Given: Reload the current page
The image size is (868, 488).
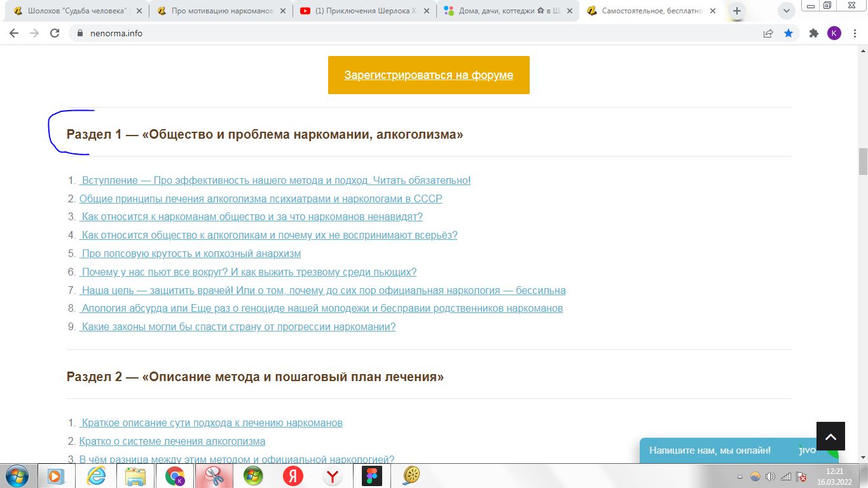Looking at the screenshot, I should 55,34.
